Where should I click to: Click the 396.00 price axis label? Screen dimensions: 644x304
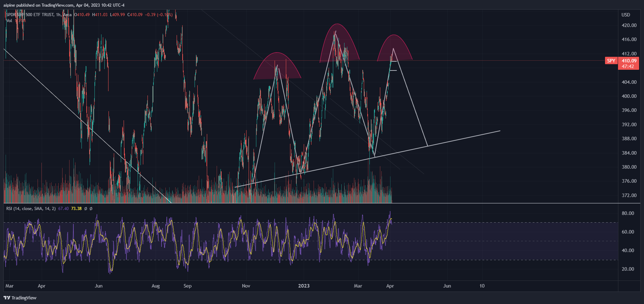coord(629,110)
